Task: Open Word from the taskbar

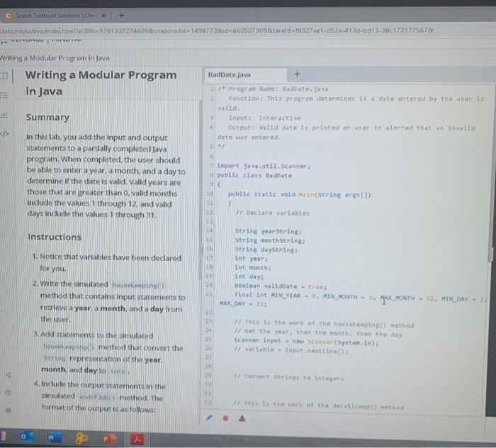Action: point(54,437)
